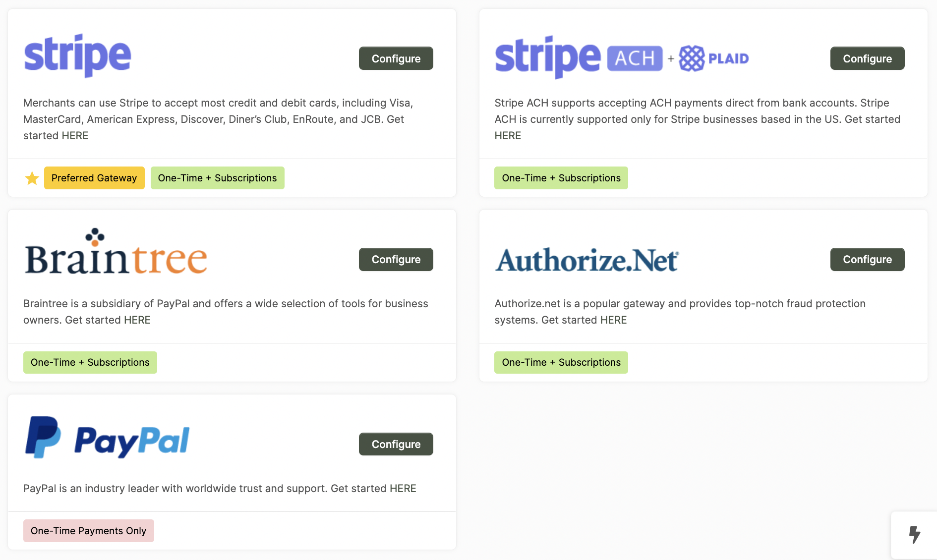The image size is (937, 560).
Task: Open Braintree's Get started HERE link
Action: 137,320
